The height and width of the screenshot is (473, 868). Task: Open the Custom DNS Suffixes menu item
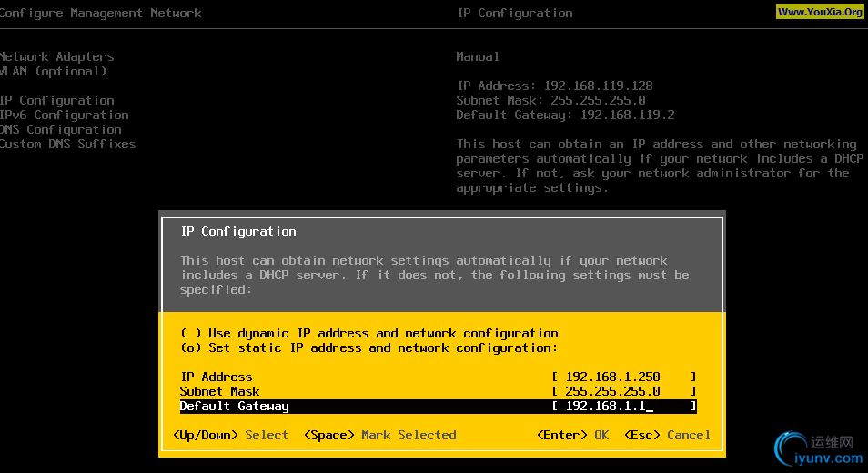coord(68,144)
